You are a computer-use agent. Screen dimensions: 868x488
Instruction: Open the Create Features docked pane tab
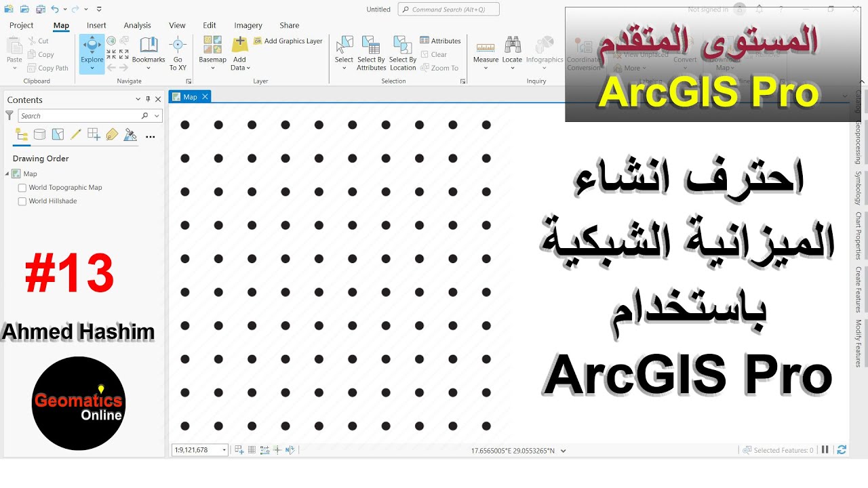point(859,289)
